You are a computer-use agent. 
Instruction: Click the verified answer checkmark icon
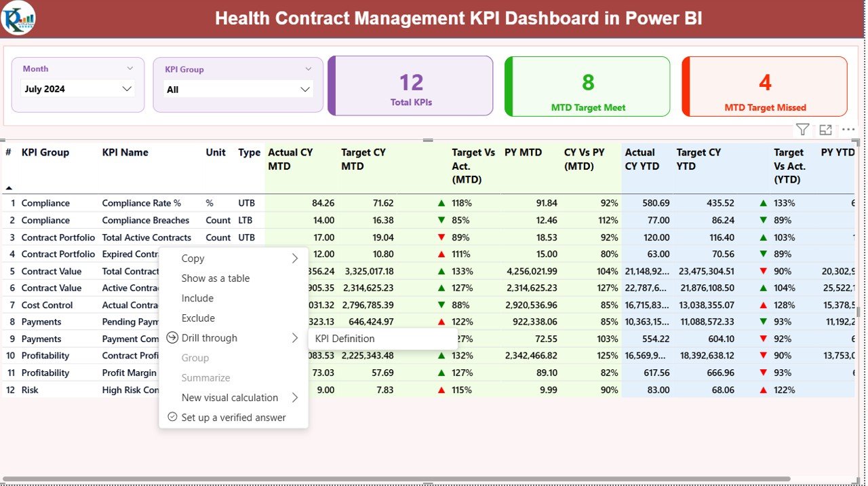tap(172, 417)
